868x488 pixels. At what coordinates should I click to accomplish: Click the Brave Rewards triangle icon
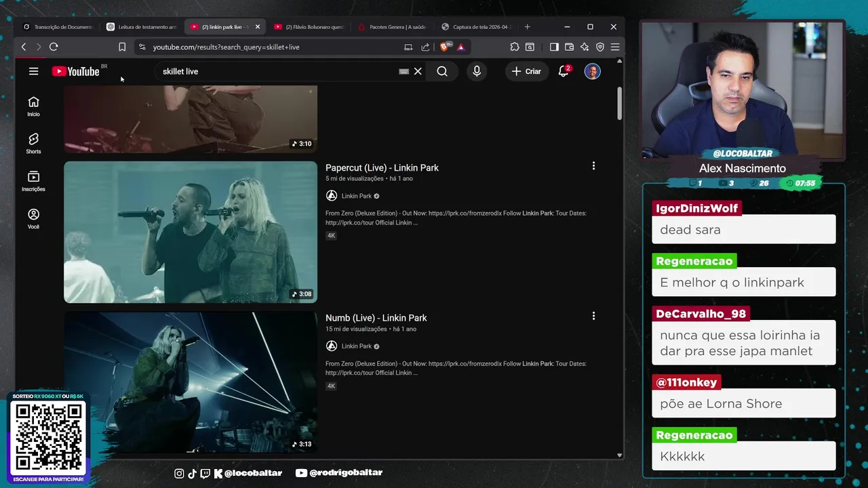(460, 47)
